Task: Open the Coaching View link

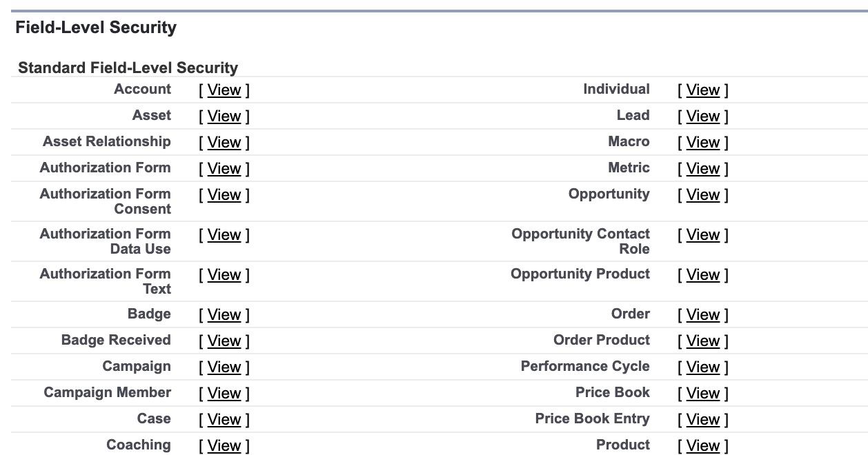Action: coord(224,446)
